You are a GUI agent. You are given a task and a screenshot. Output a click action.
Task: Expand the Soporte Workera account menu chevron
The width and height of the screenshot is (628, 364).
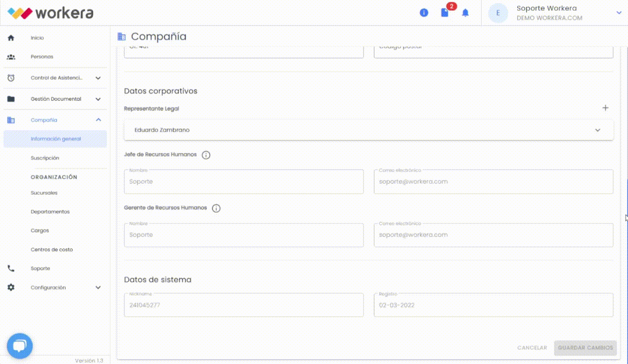pyautogui.click(x=619, y=13)
